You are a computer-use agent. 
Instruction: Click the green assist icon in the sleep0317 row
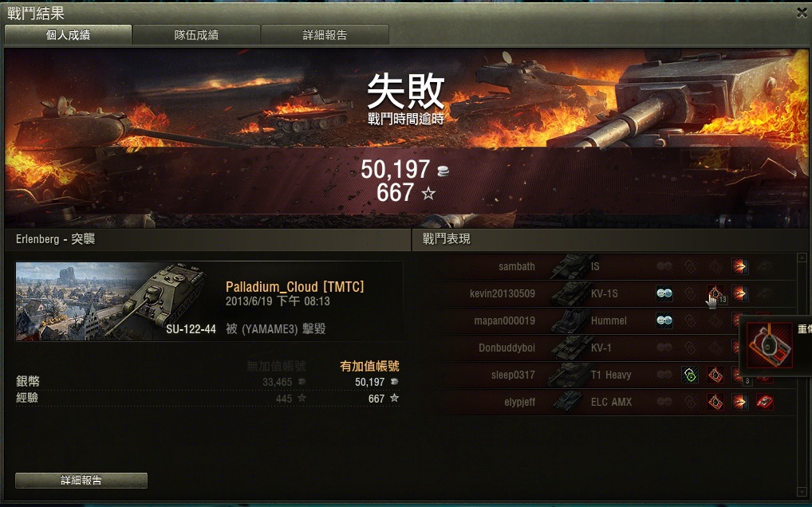click(x=690, y=375)
